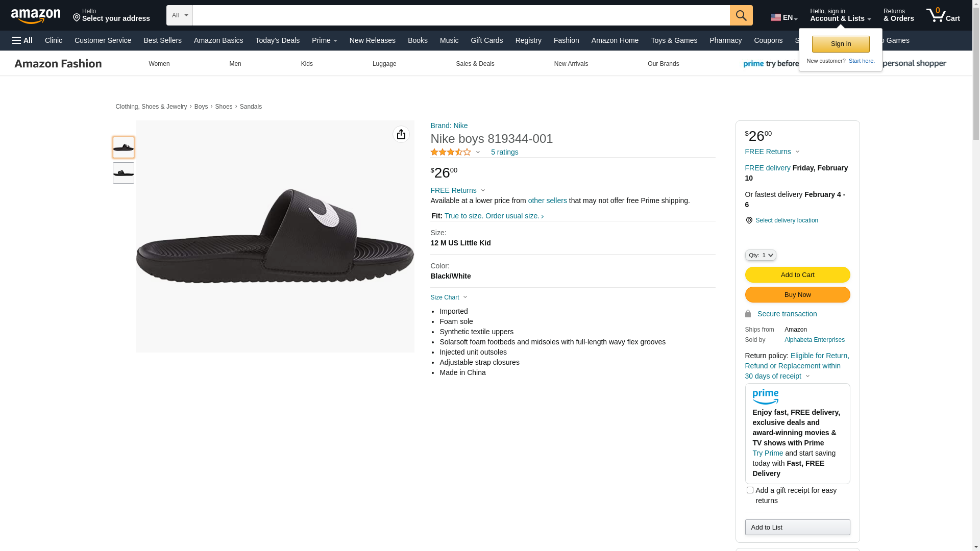The image size is (980, 551).
Task: Click into the search input field
Action: click(x=461, y=15)
